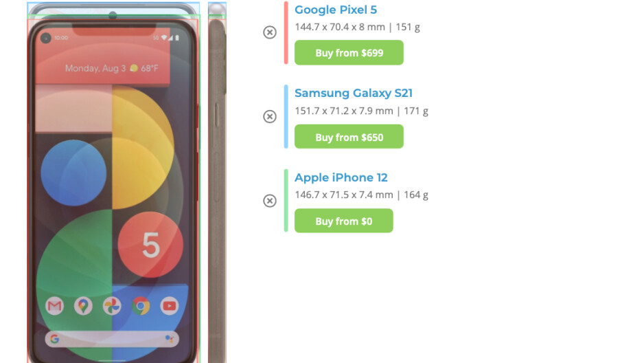Click the green iPhone 12 color bar
The width and height of the screenshot is (644, 363).
click(x=286, y=201)
